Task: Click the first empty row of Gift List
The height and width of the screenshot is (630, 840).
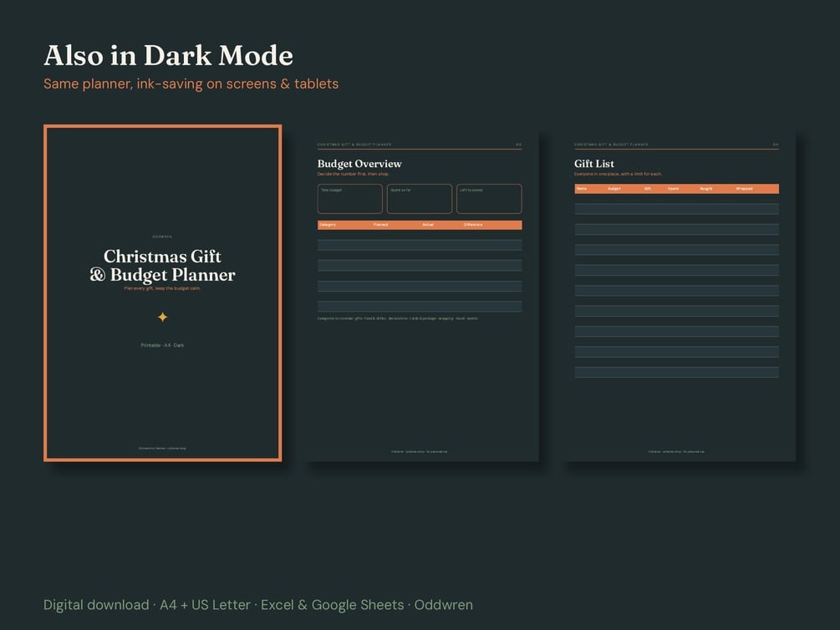Action: [677, 209]
